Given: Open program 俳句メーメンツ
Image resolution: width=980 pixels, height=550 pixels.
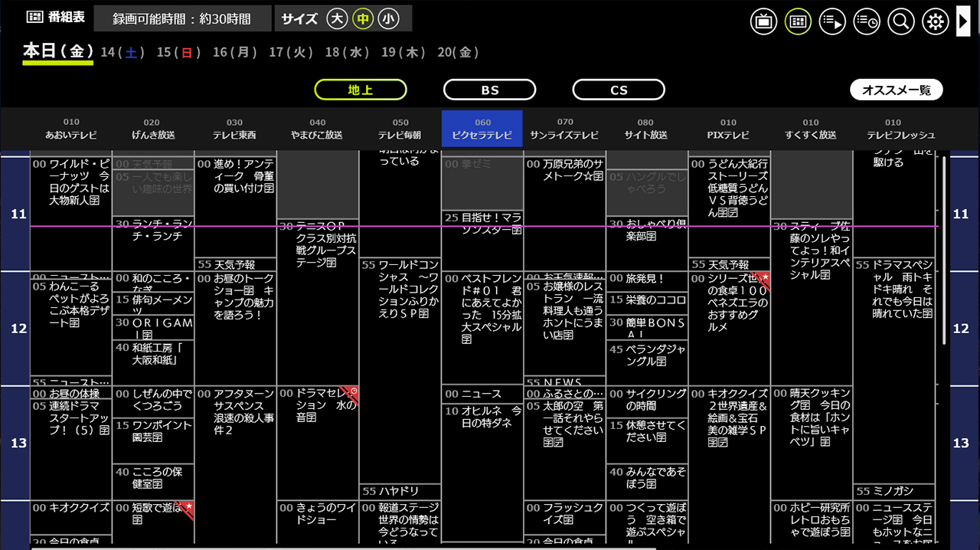Looking at the screenshot, I should [153, 305].
